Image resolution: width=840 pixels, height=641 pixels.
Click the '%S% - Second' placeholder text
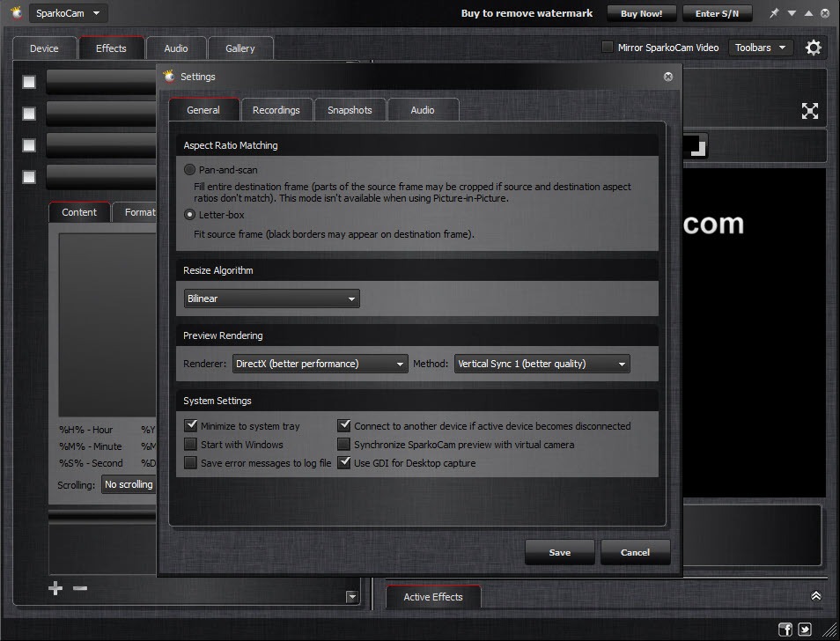(x=91, y=462)
